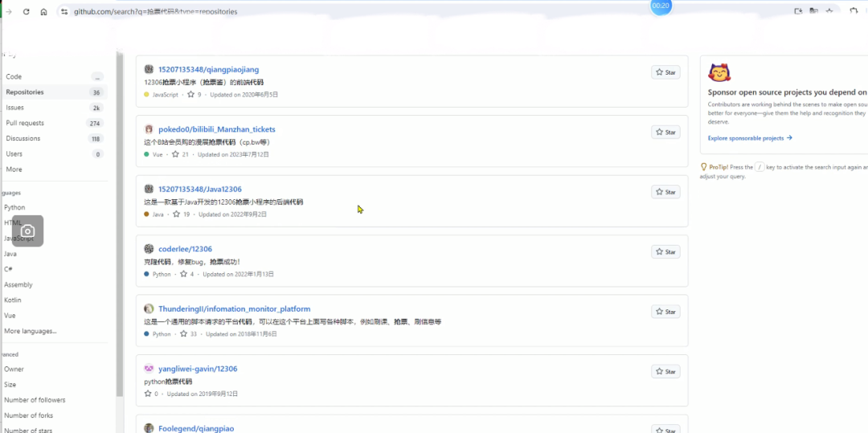The width and height of the screenshot is (868, 433).
Task: Open 15207135348/qiangpiaojiang repository link
Action: coord(209,70)
